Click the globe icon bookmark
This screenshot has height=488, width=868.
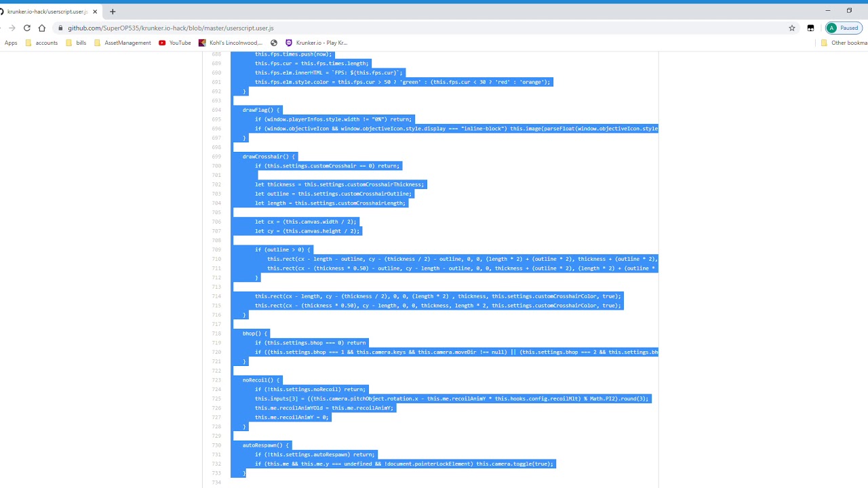point(274,43)
